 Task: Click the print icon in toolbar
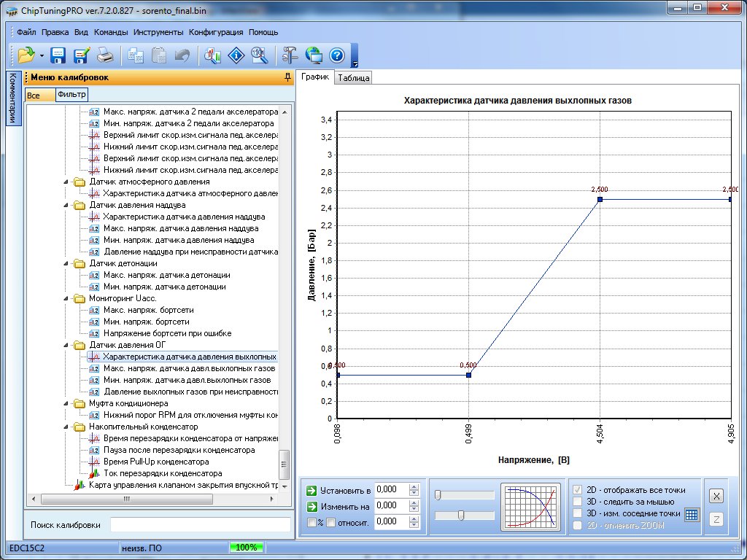105,55
